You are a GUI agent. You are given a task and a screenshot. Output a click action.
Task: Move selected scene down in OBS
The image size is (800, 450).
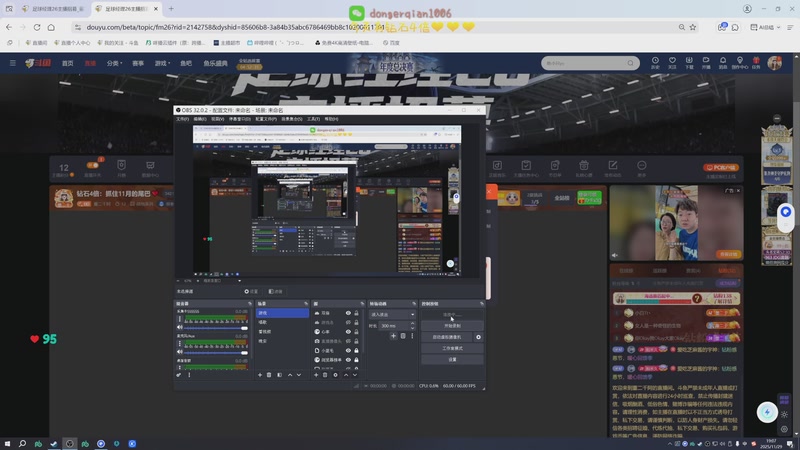click(x=299, y=375)
